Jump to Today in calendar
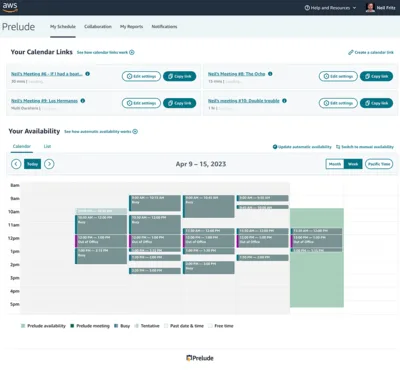The image size is (400, 379). tap(32, 164)
